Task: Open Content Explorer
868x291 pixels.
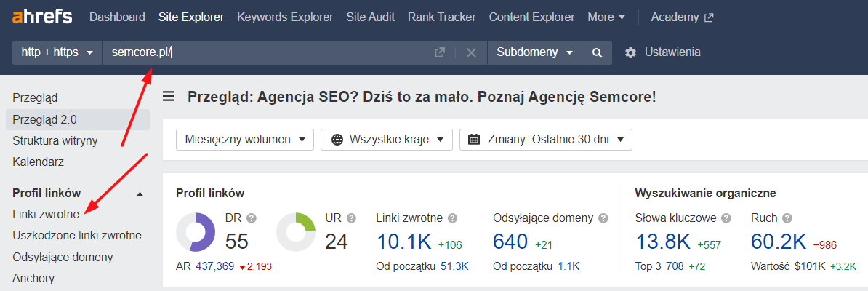Action: [532, 17]
